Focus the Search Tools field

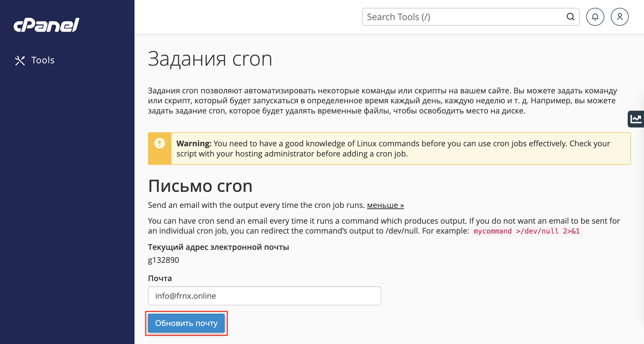[471, 17]
